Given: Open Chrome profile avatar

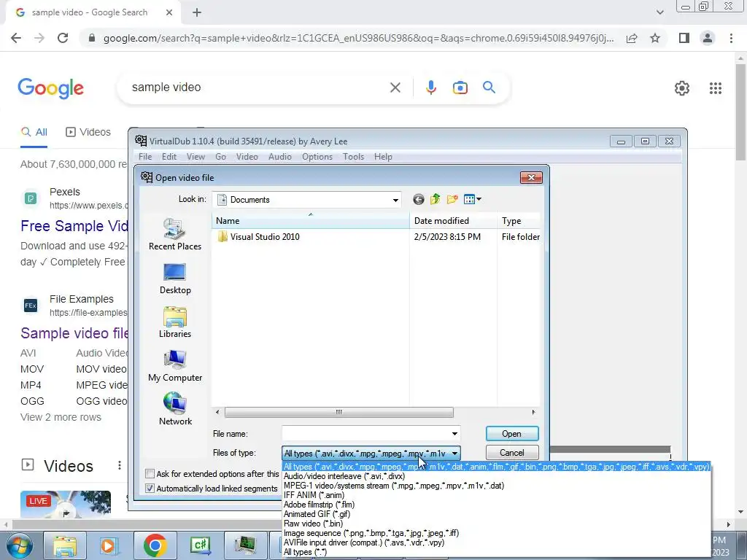Looking at the screenshot, I should coord(708,38).
